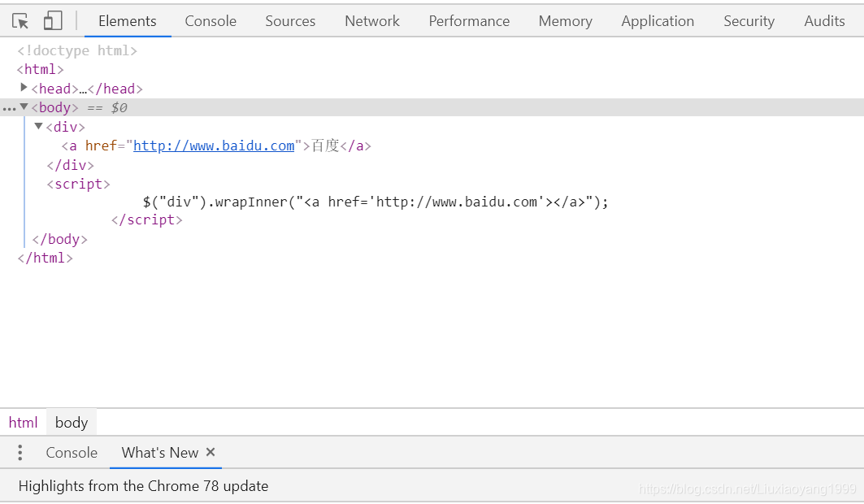Close the What's New drawer tab

click(x=211, y=452)
